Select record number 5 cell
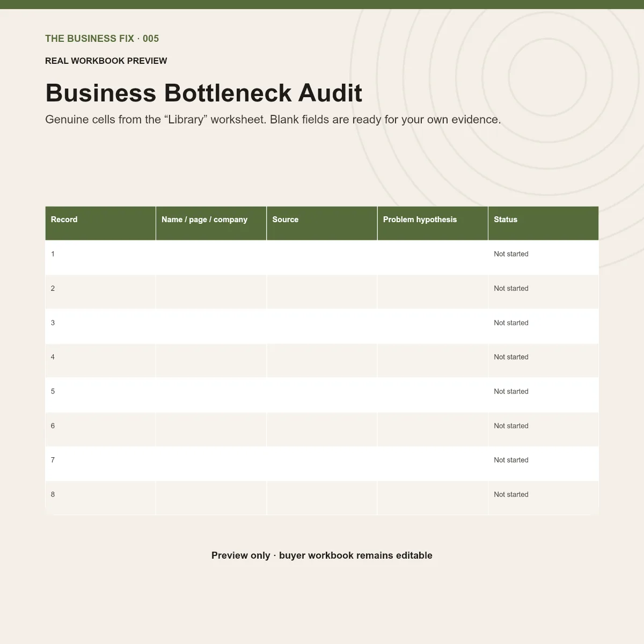This screenshot has width=644, height=644. (x=100, y=395)
